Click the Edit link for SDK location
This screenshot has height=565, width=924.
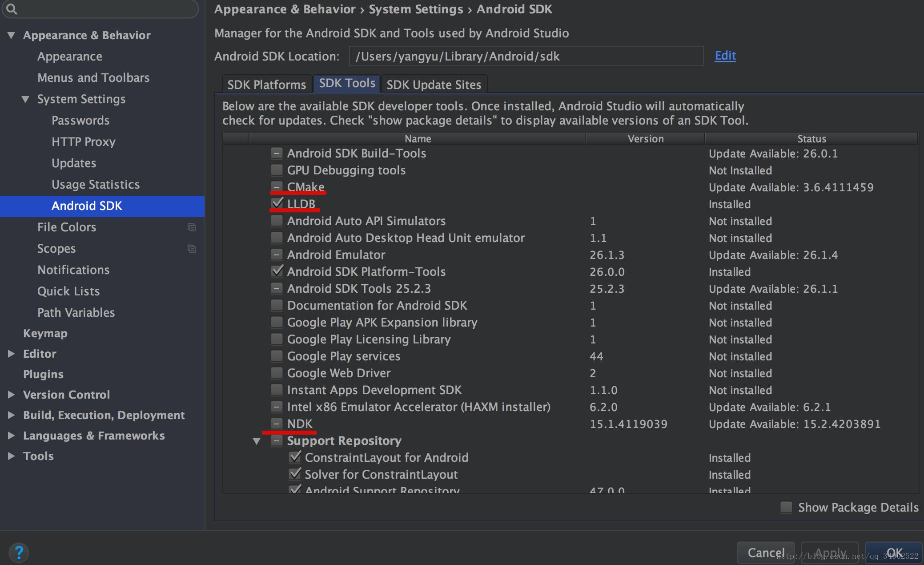[725, 56]
